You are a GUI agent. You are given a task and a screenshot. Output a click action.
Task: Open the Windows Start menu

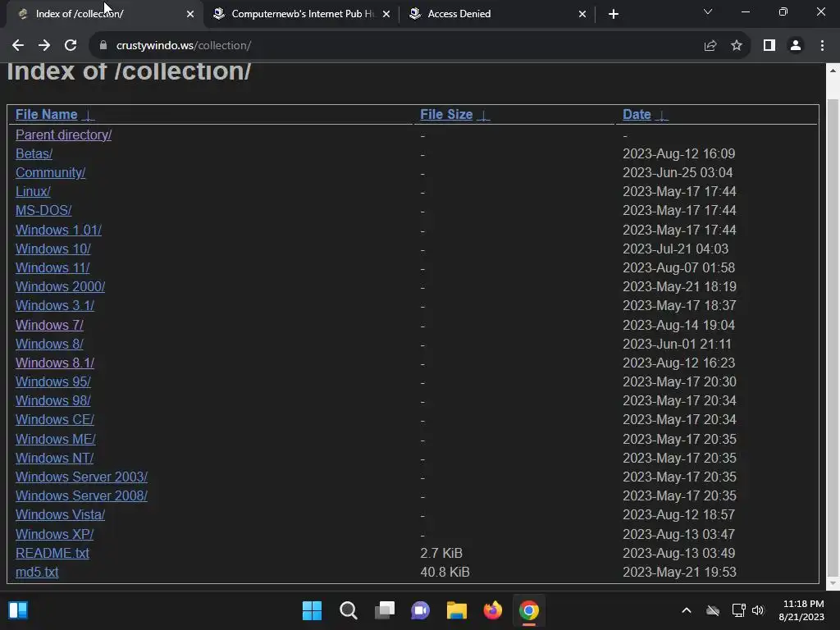point(313,610)
